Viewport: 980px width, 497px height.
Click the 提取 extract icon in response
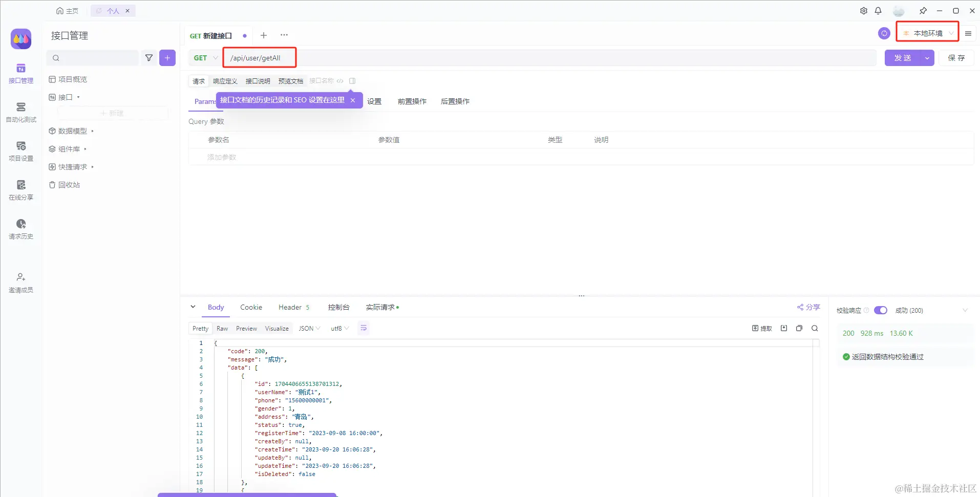(x=762, y=329)
